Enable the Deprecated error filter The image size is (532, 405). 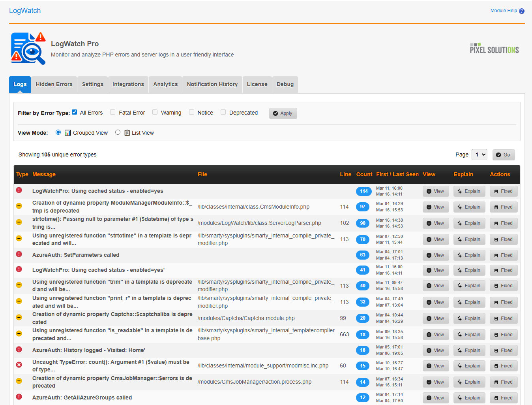223,112
